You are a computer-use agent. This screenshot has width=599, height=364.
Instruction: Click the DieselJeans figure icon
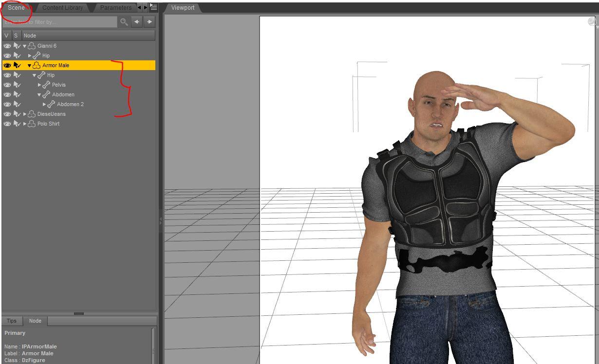[x=32, y=114]
